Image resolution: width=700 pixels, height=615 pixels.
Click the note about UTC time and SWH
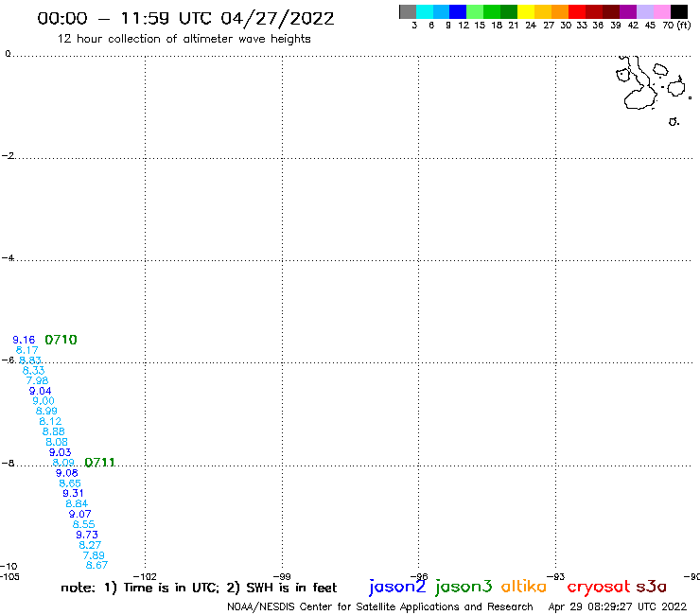click(199, 588)
